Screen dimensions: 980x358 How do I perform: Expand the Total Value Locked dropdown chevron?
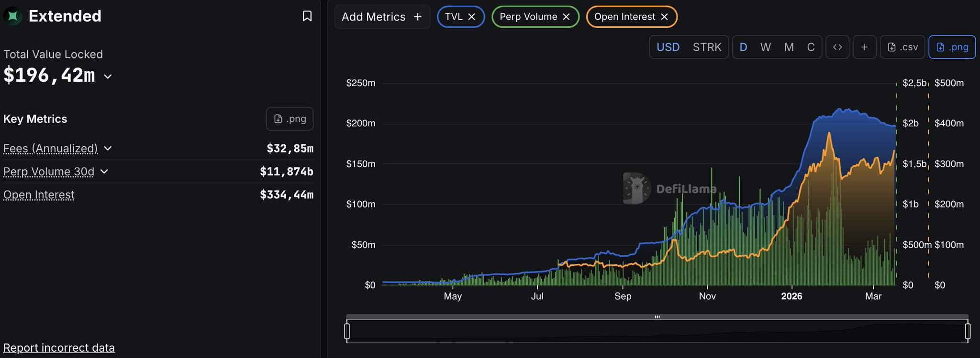tap(108, 76)
